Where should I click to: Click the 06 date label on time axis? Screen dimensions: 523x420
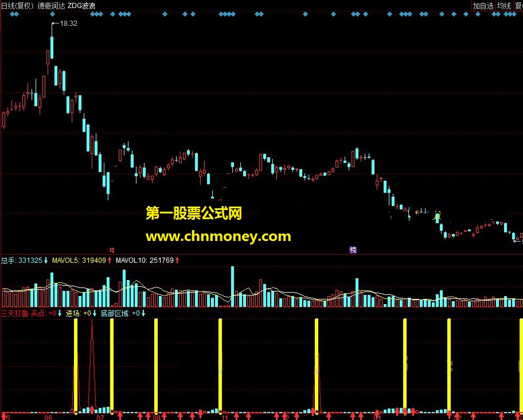pos(48,417)
